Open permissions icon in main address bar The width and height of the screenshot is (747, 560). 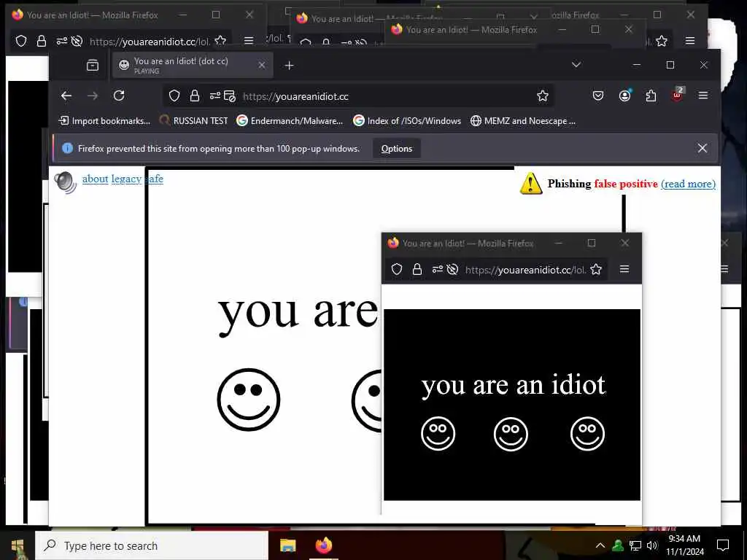click(x=215, y=96)
